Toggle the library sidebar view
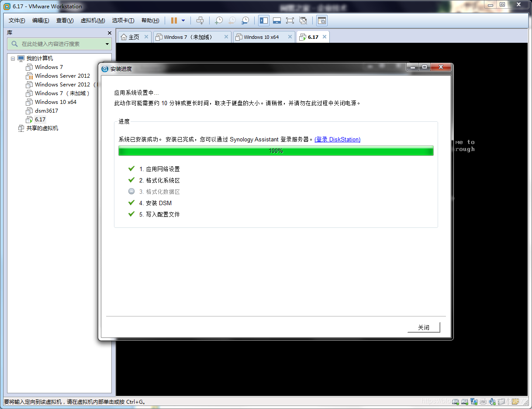This screenshot has height=409, width=532. (x=263, y=21)
